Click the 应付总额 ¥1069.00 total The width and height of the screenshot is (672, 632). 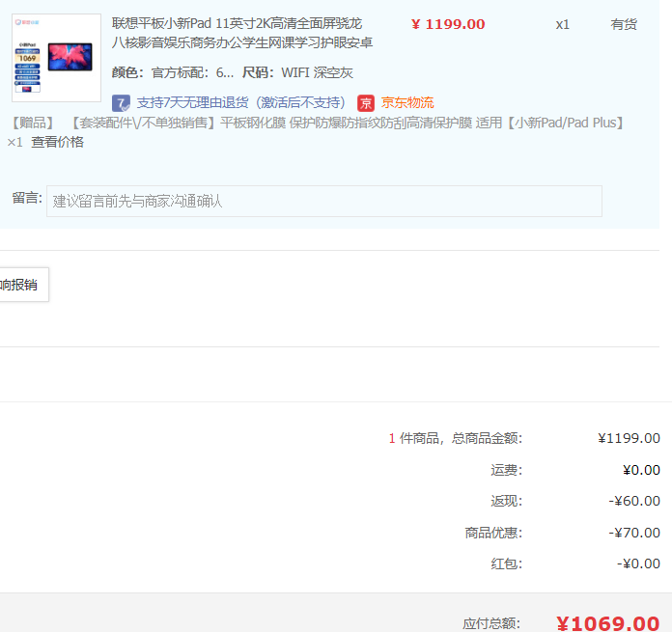coord(607,623)
